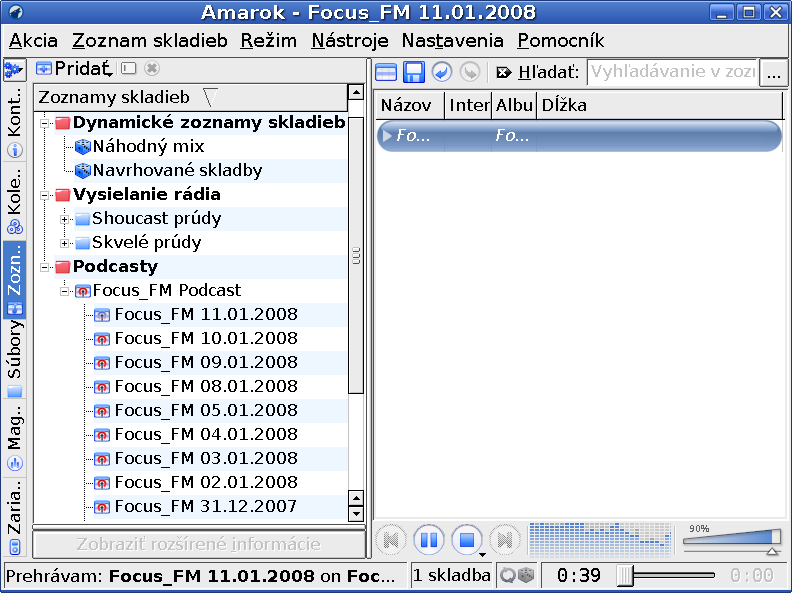Pause playback
Screen dimensions: 792x593
[429, 540]
